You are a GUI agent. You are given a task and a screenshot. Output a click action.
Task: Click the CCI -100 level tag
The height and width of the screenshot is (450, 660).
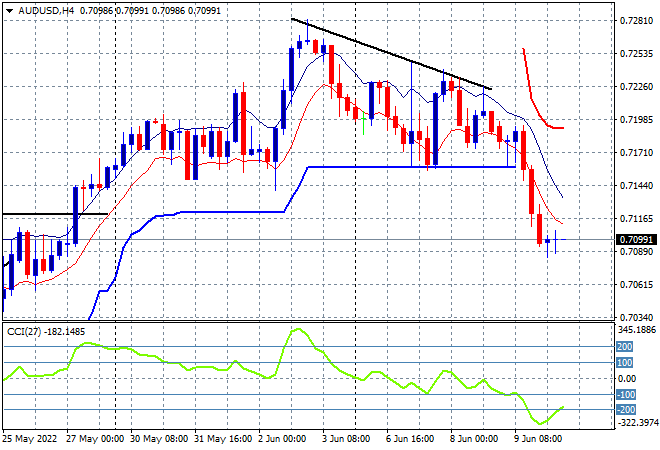point(626,395)
